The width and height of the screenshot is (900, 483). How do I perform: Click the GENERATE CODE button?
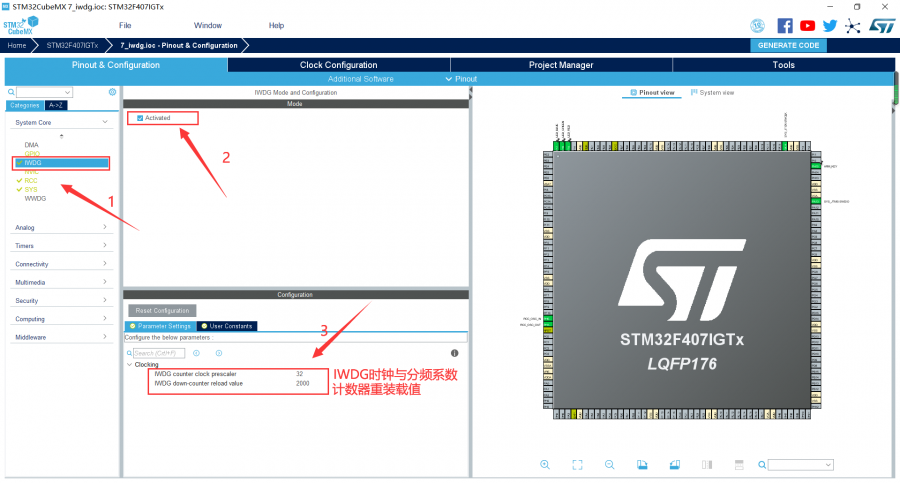[788, 45]
